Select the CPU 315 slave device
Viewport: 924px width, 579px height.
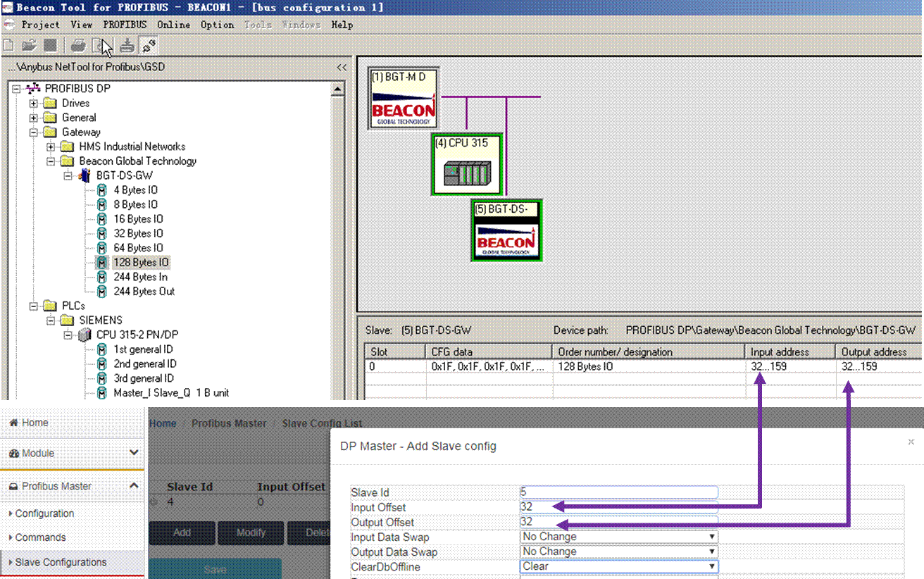tap(467, 164)
